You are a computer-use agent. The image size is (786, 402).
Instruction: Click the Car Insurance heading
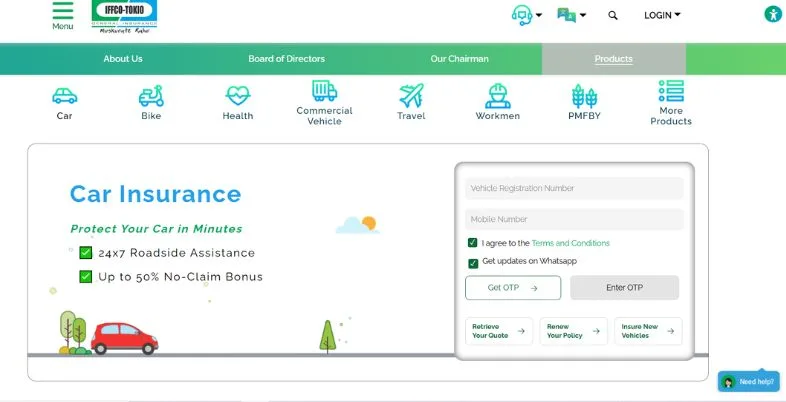point(155,194)
